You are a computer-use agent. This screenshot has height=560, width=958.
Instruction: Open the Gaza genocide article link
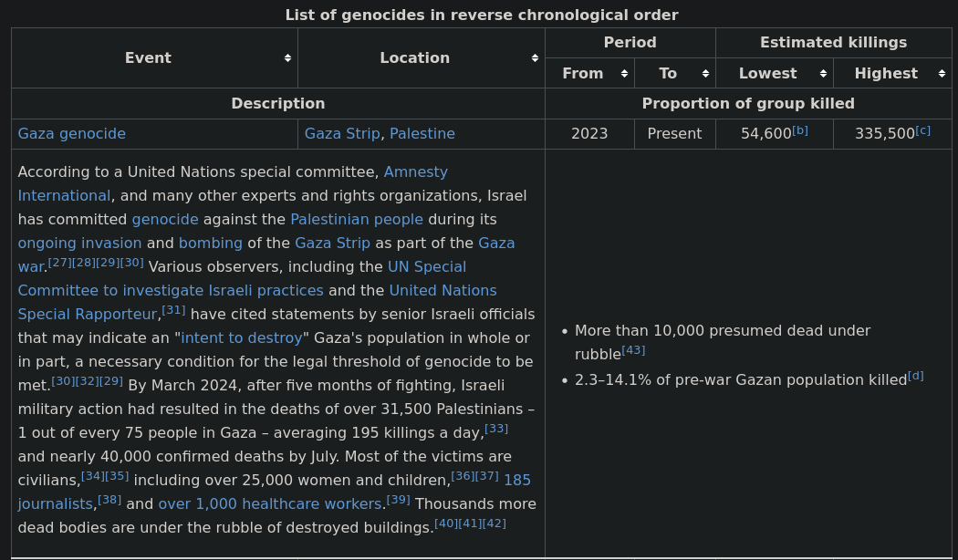[71, 134]
